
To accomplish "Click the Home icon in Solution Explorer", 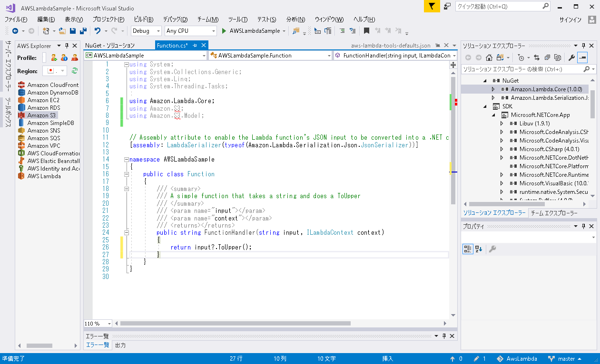I will (x=489, y=57).
